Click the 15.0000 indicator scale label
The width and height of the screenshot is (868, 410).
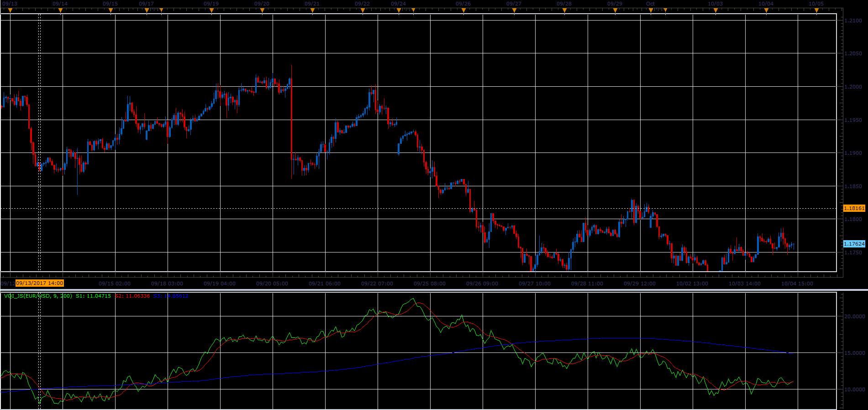[x=854, y=353]
